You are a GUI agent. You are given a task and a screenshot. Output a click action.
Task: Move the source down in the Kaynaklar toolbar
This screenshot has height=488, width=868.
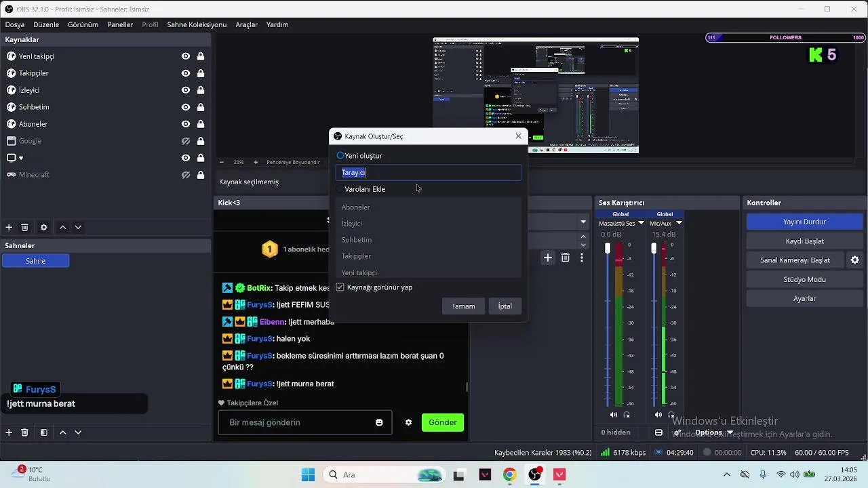pos(78,228)
